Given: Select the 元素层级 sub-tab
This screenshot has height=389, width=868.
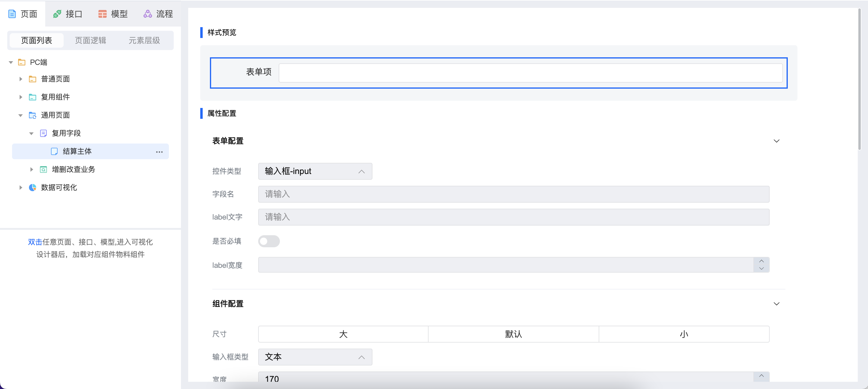Looking at the screenshot, I should coord(144,40).
